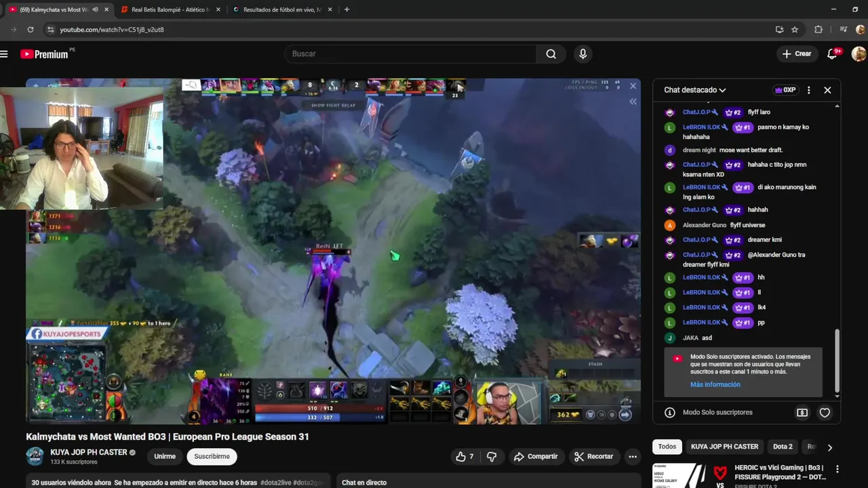Expand the Chat destacado dropdown
The width and height of the screenshot is (868, 488).
coord(694,89)
